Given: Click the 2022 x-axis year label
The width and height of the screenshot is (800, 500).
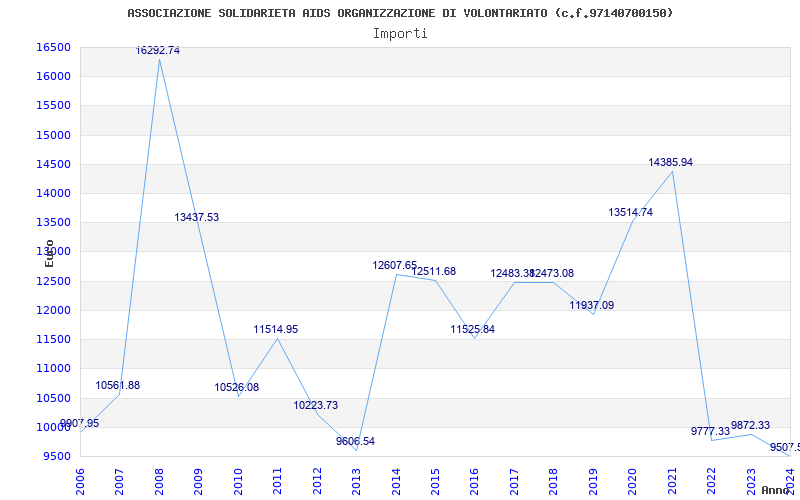Looking at the screenshot, I should [x=711, y=482].
